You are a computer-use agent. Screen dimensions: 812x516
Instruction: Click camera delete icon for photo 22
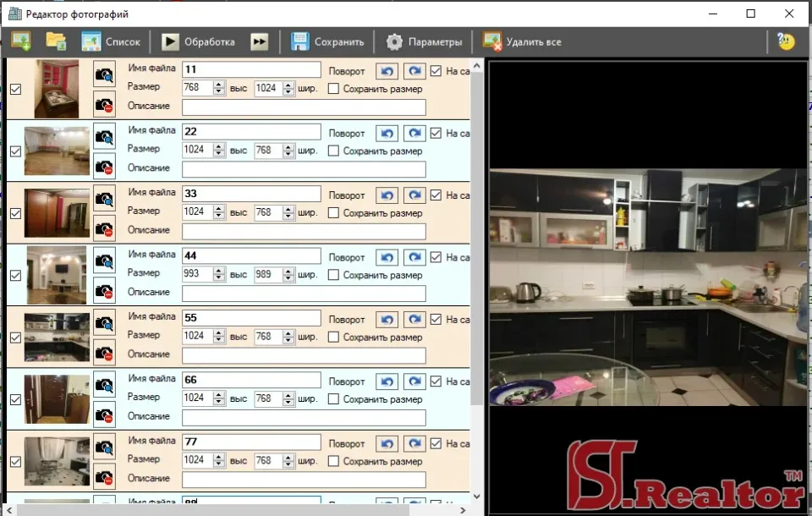click(105, 167)
